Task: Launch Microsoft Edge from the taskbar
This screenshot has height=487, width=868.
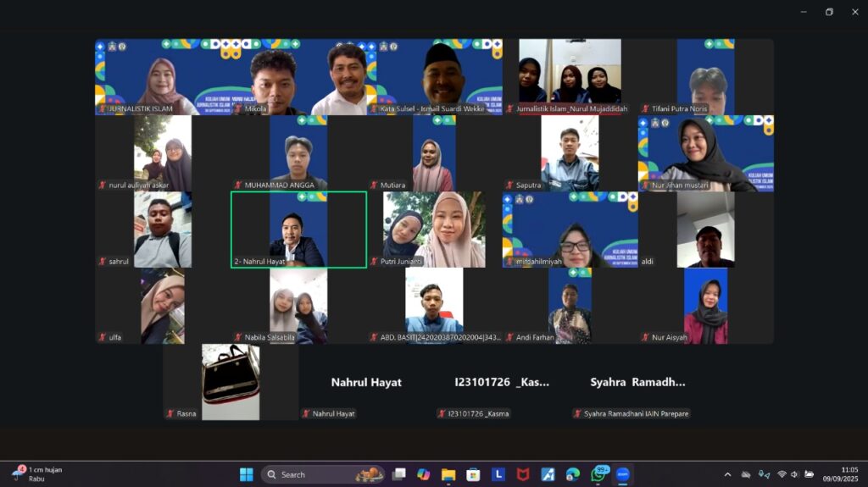Action: point(573,474)
